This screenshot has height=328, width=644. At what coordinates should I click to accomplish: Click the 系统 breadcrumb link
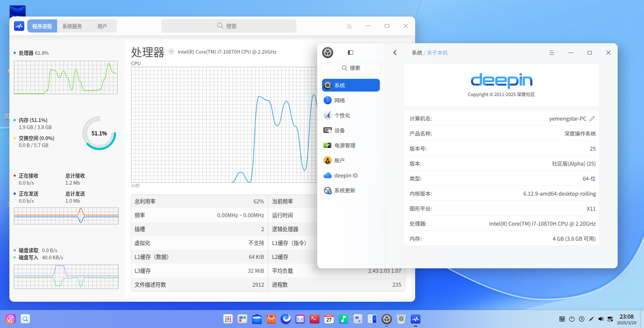click(417, 53)
